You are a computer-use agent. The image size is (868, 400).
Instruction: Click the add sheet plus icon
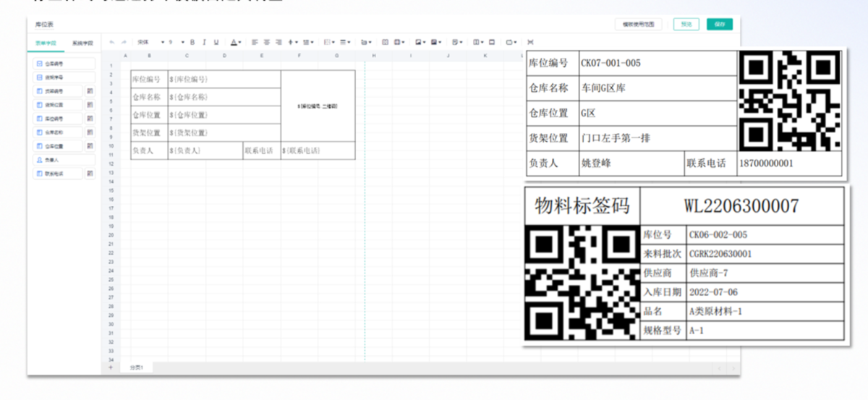111,367
